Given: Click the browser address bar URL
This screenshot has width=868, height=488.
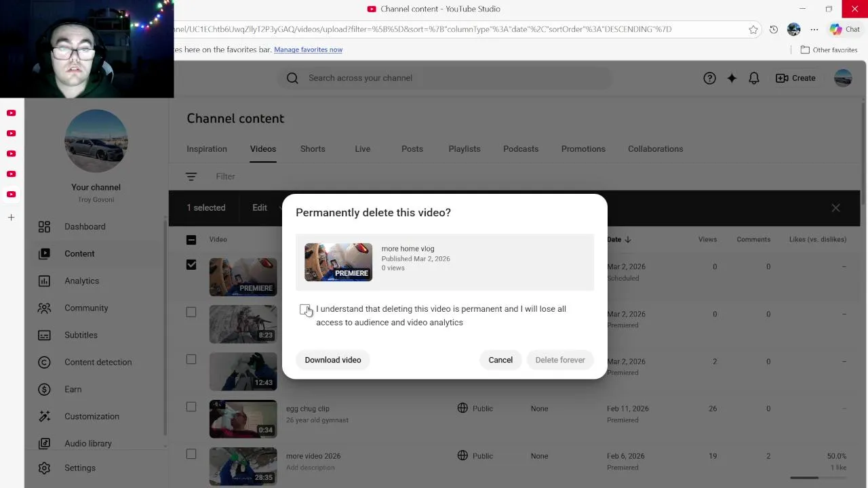Looking at the screenshot, I should click(422, 29).
